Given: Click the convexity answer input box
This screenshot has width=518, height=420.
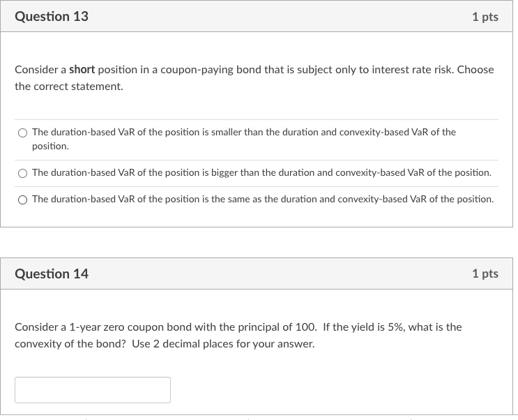Looking at the screenshot, I should point(93,390).
